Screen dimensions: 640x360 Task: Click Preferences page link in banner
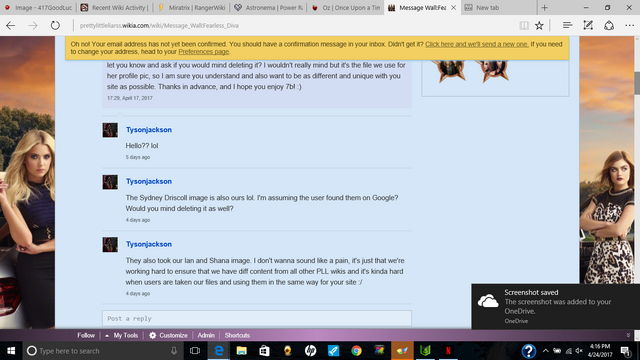point(204,52)
